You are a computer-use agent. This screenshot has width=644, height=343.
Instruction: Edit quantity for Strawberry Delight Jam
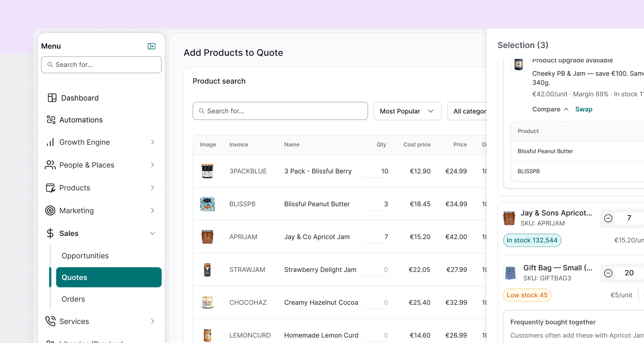(375, 269)
